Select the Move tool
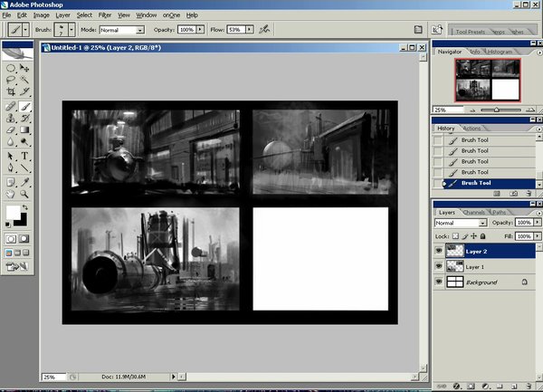The height and width of the screenshot is (392, 543). (25, 68)
